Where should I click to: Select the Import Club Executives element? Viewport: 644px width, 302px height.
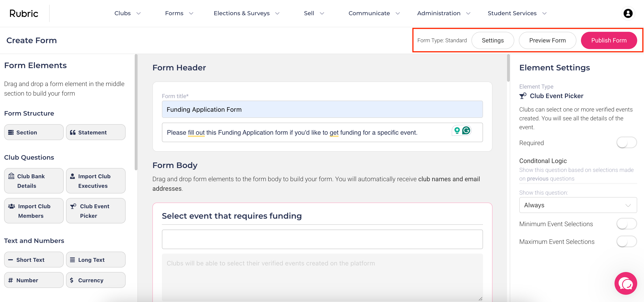[95, 181]
